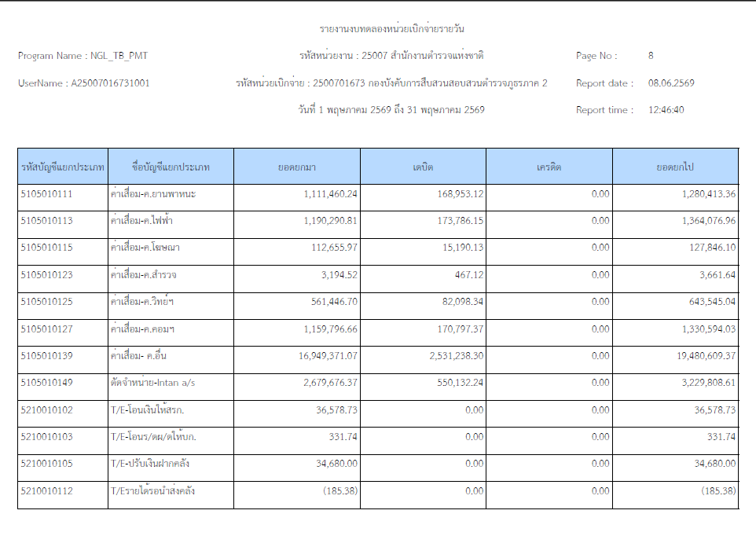Click the report title รายงานงบทดลองหน่วยเบิกจ่ายรายวัน
756x536 pixels.
point(391,28)
